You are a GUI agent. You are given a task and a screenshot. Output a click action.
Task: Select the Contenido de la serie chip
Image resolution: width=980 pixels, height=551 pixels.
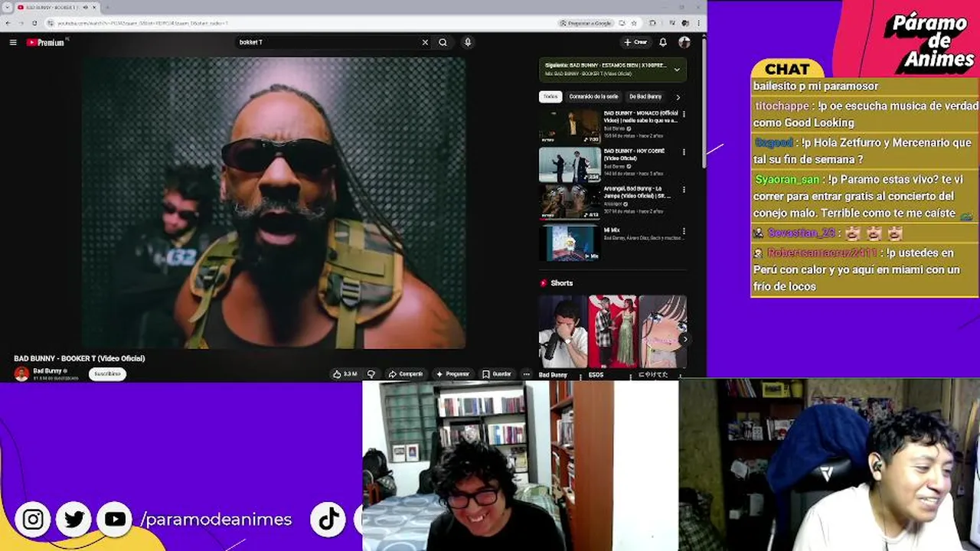[x=593, y=97]
